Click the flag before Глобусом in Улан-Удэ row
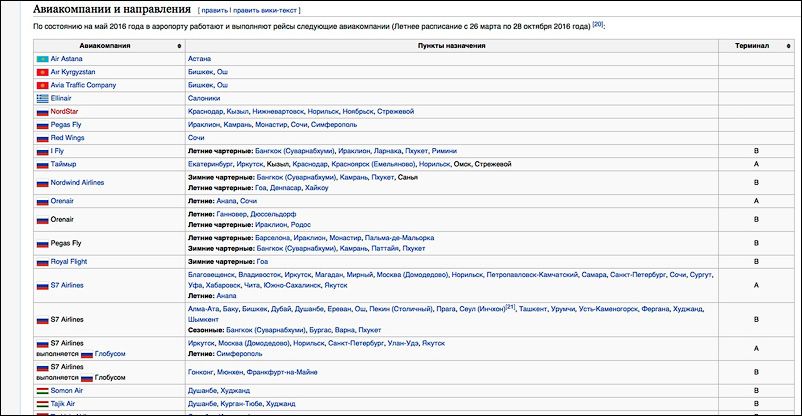The width and height of the screenshot is (802, 416). (86, 355)
